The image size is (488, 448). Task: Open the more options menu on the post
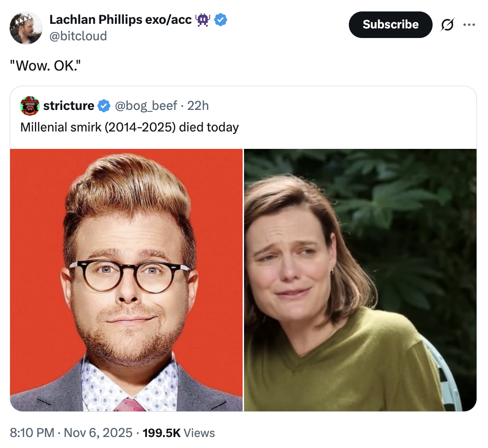(470, 25)
